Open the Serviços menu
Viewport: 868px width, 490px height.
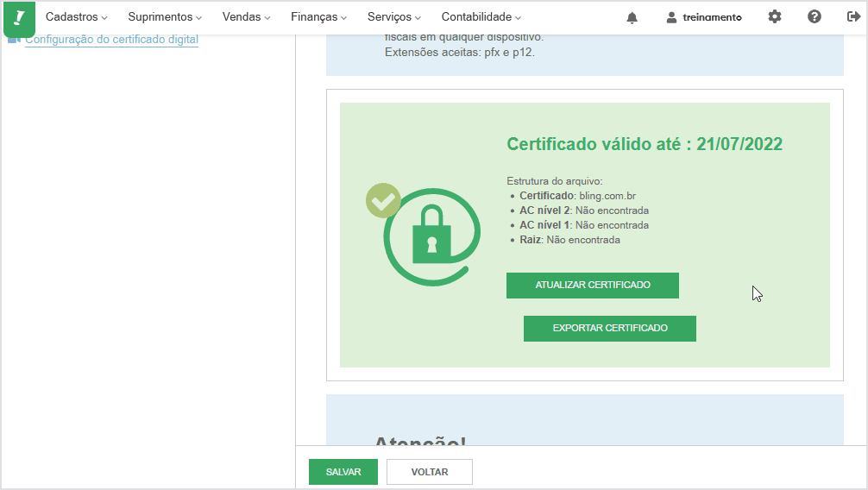click(x=394, y=17)
